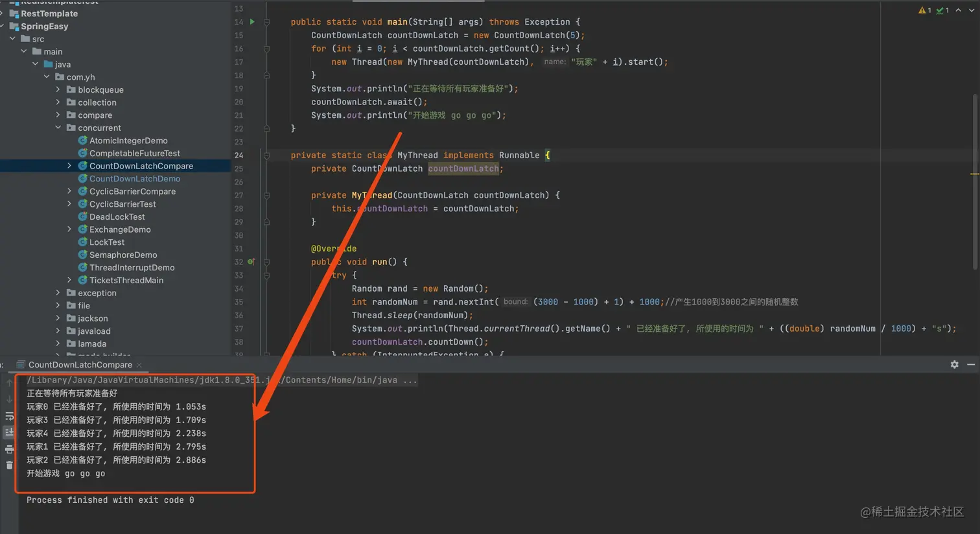Open CompletableFutureTest class

pyautogui.click(x=135, y=153)
